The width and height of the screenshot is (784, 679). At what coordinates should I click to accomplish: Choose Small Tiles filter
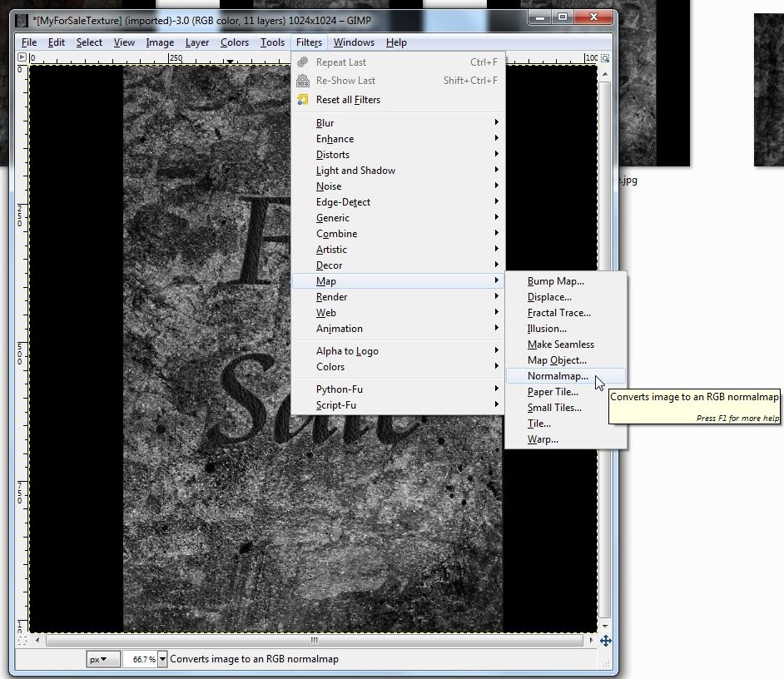(565, 408)
